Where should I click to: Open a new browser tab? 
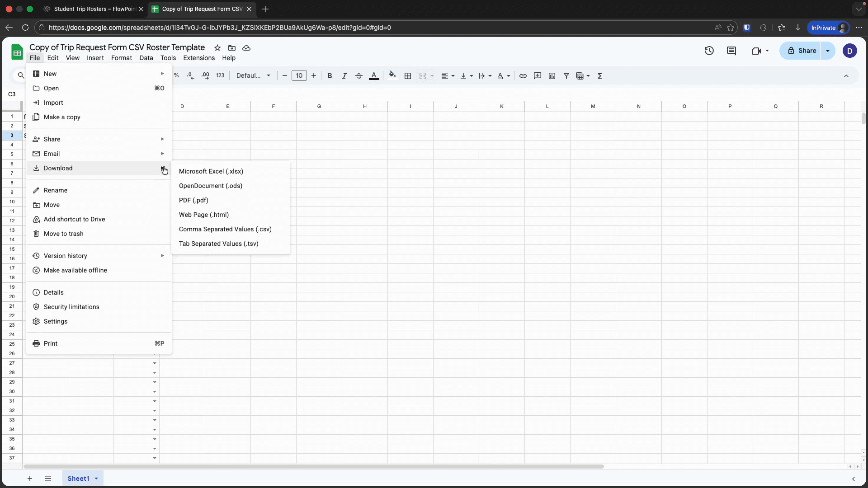click(265, 9)
